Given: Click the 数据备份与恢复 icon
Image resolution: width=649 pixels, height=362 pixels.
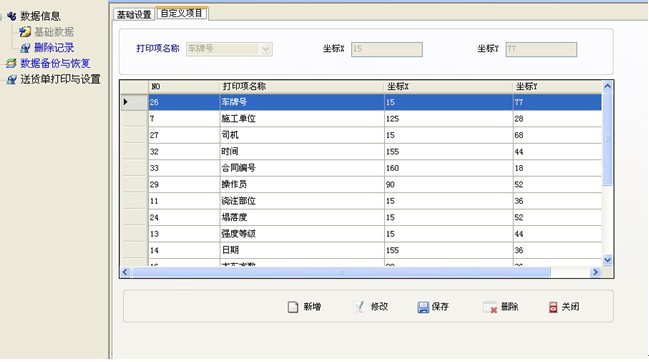Looking at the screenshot, I should coord(11,63).
